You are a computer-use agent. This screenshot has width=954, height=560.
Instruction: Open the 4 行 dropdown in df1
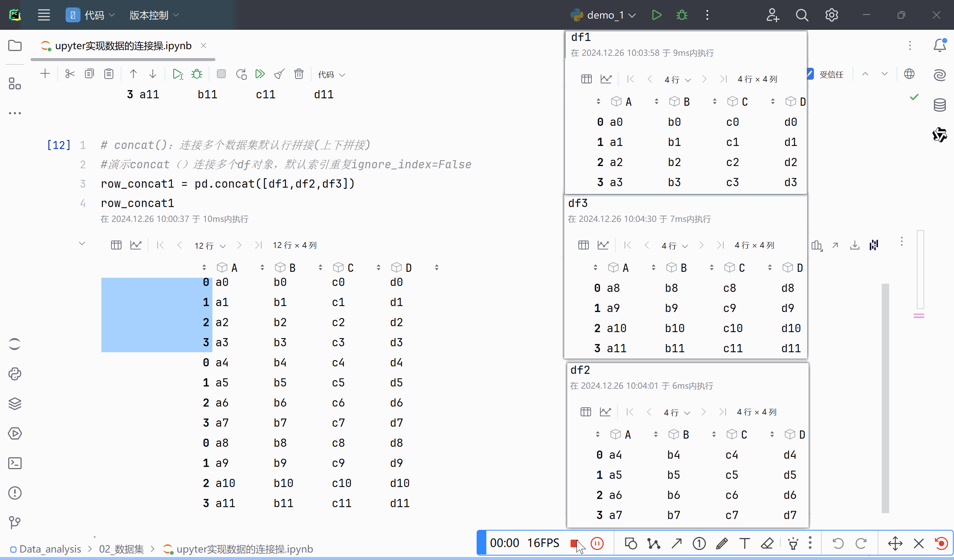(x=677, y=80)
